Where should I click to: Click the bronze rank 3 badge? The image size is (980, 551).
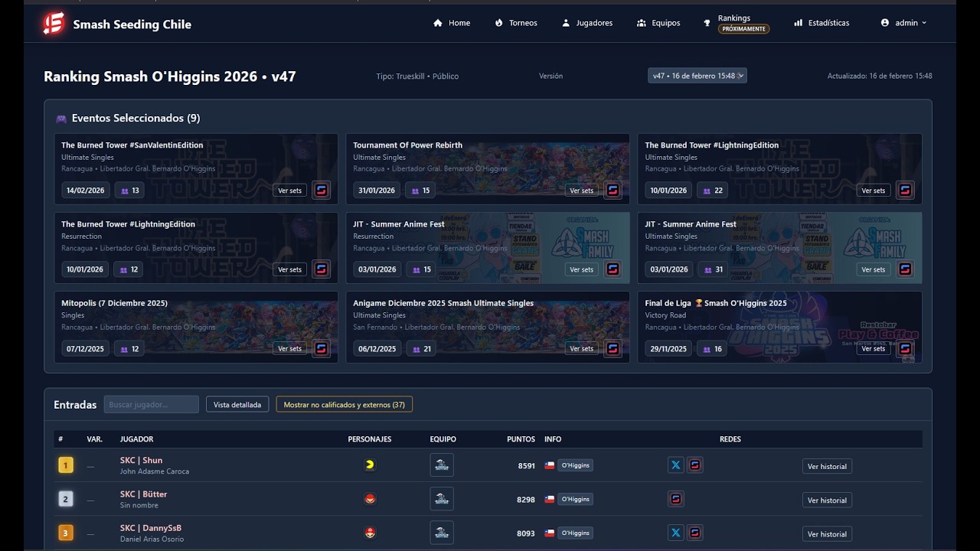point(66,533)
